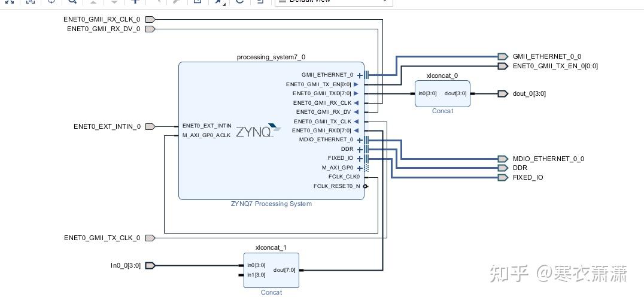Select the FCLK_CLK0 output pin

pyautogui.click(x=344, y=177)
